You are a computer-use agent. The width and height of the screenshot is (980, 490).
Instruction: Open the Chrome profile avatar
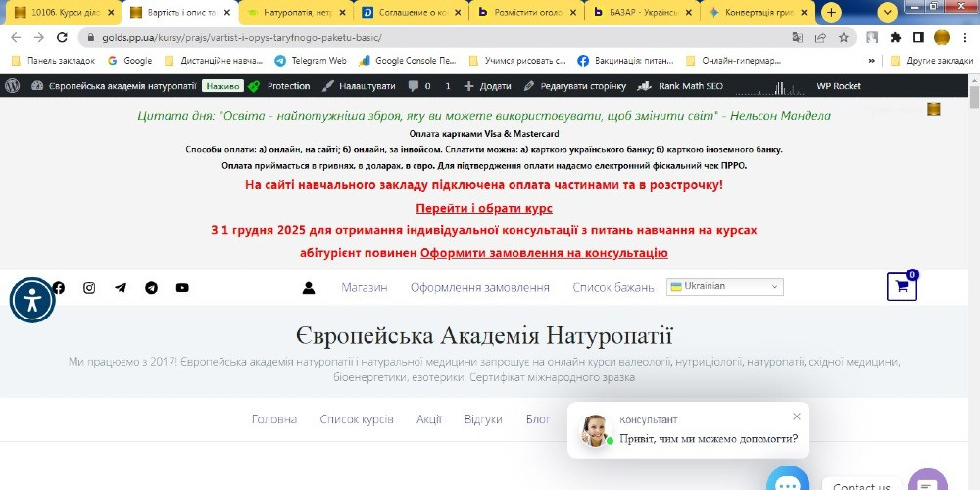941,37
